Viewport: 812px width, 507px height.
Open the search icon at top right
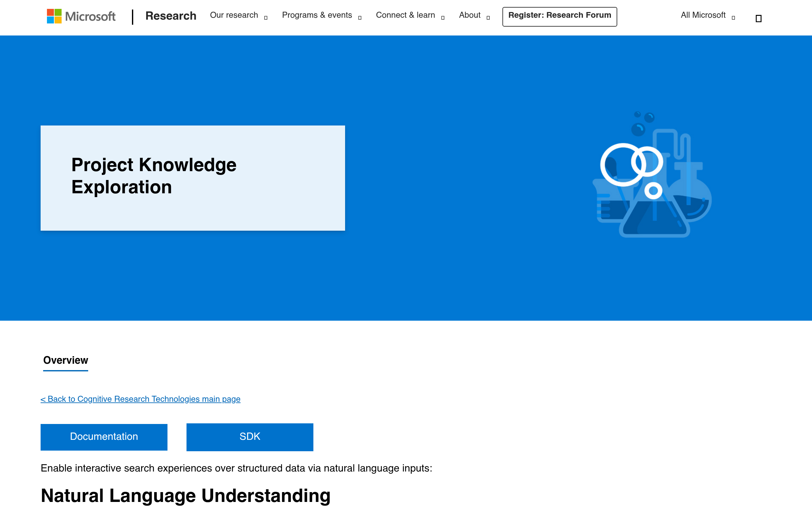758,18
